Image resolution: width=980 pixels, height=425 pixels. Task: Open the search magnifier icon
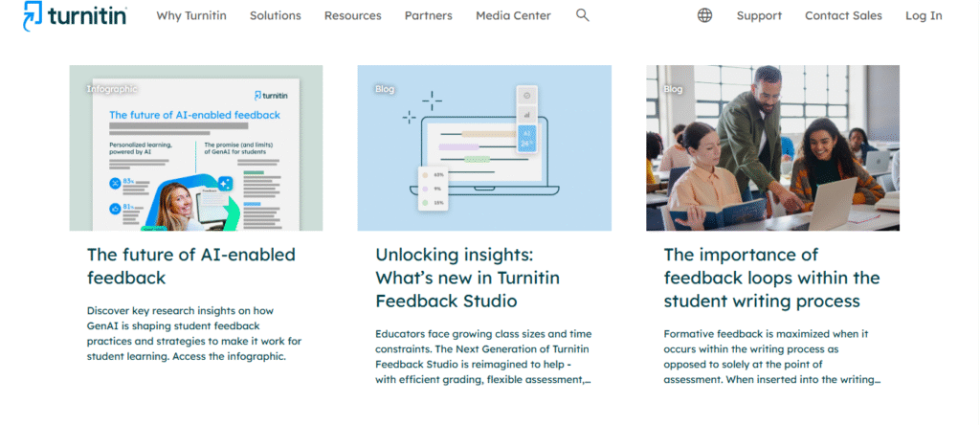(583, 15)
